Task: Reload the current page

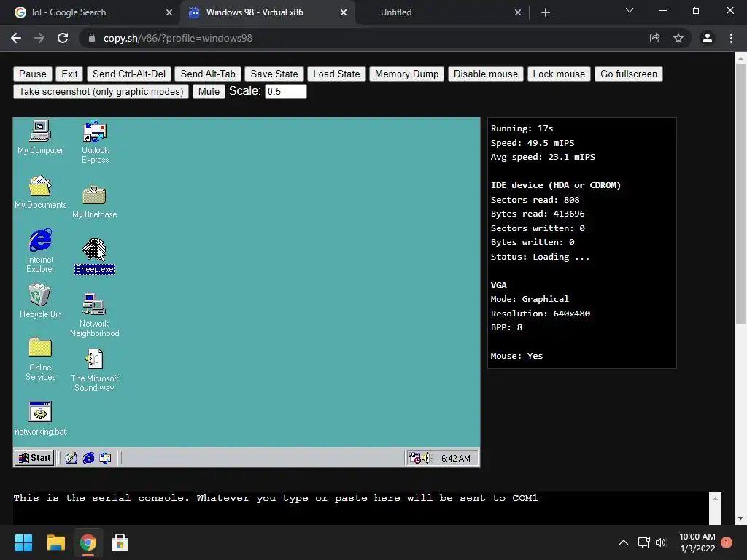Action: (63, 38)
